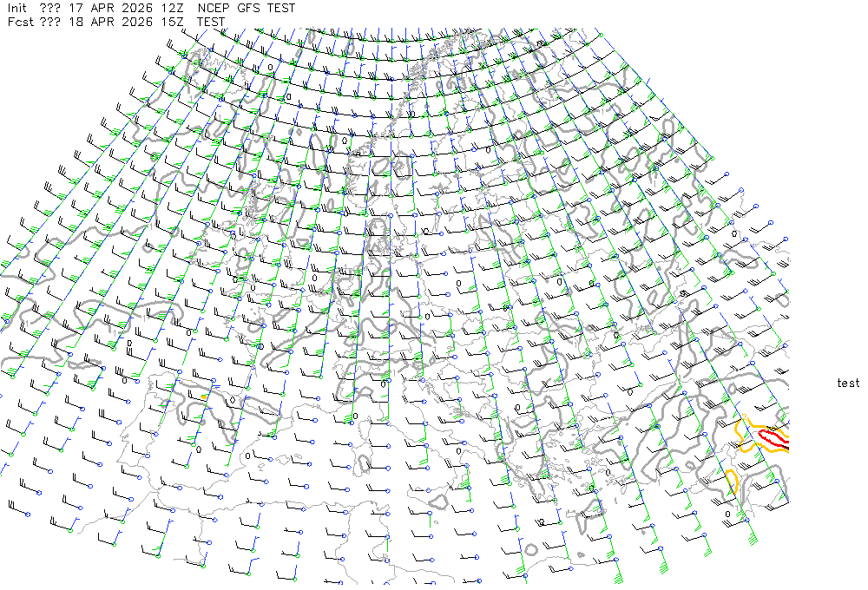The width and height of the screenshot is (868, 590).
Task: Click the '???' placeholder after Fcst
Action: click(50, 22)
